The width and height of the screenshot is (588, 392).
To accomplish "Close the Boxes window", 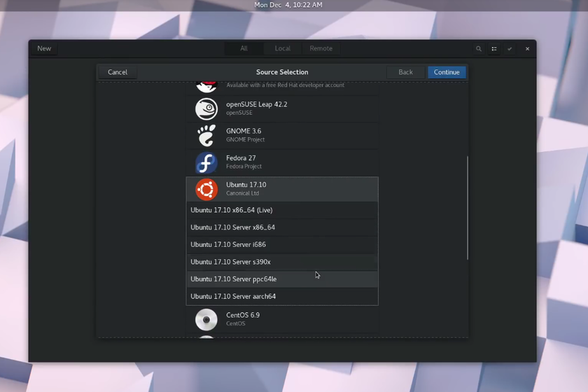I will click(x=527, y=49).
